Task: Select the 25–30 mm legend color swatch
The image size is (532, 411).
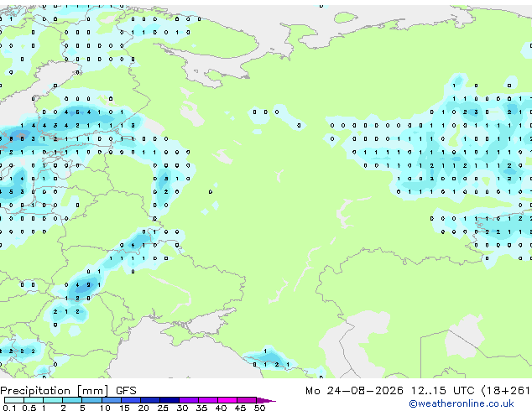Action: pyautogui.click(x=170, y=400)
